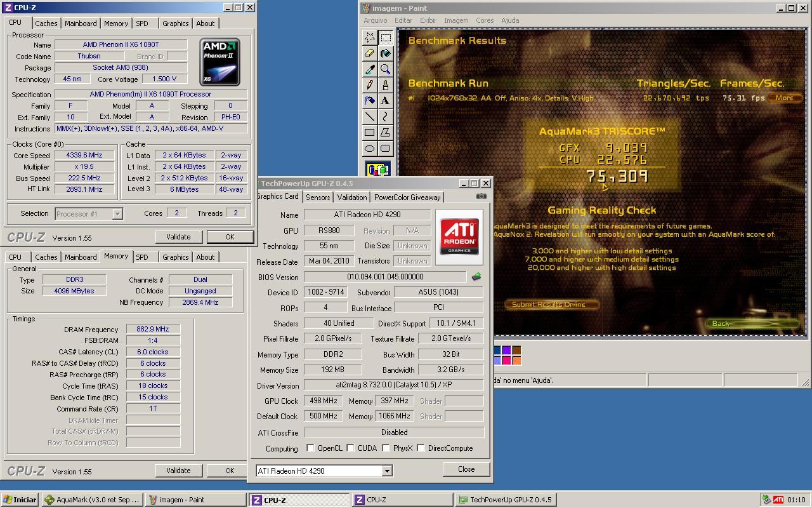
Task: Choose the Pencil tool in Paint
Action: point(370,85)
